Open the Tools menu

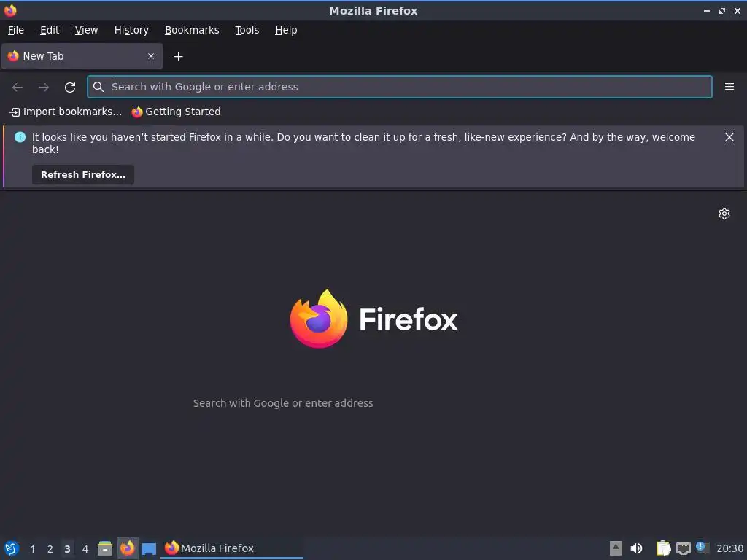click(247, 30)
